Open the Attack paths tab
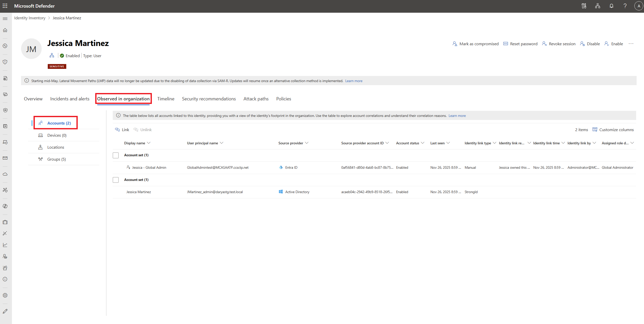Viewport: 644px width, 324px height. 256,99
